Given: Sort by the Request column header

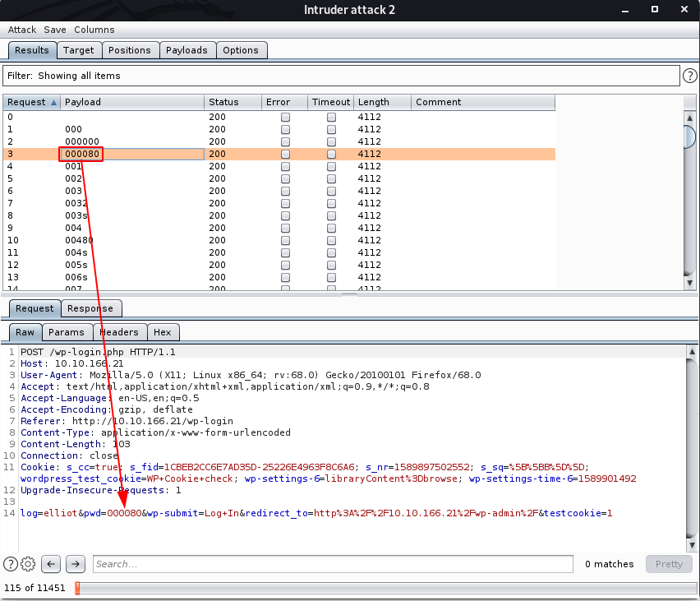Looking at the screenshot, I should click(x=32, y=102).
